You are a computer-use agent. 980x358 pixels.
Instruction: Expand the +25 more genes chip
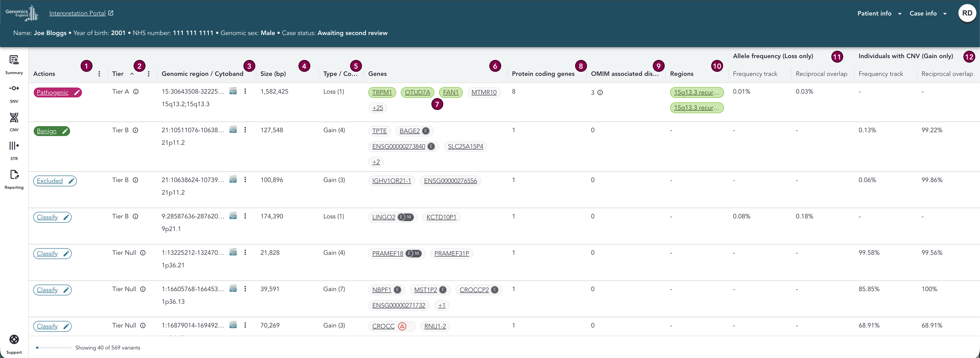pos(377,108)
